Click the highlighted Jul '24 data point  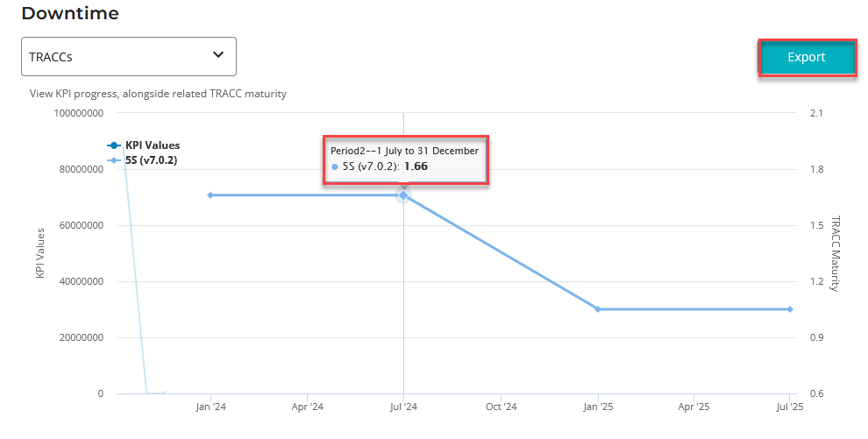[403, 195]
